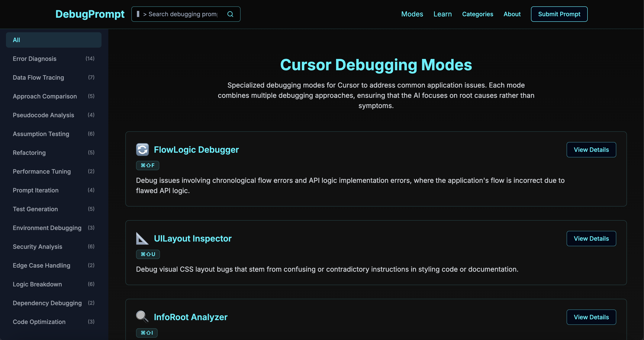Go to the Learn page

(442, 14)
